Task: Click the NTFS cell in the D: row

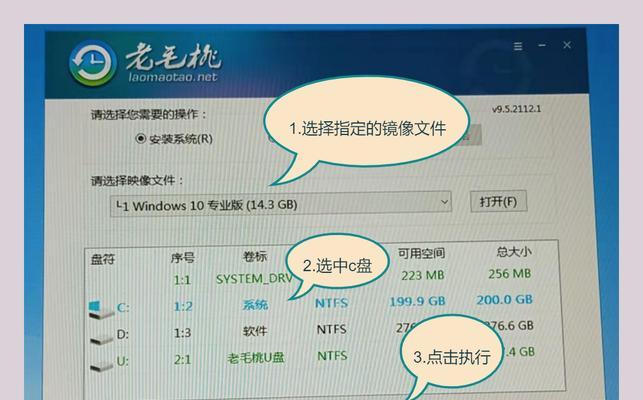Action: (x=331, y=329)
